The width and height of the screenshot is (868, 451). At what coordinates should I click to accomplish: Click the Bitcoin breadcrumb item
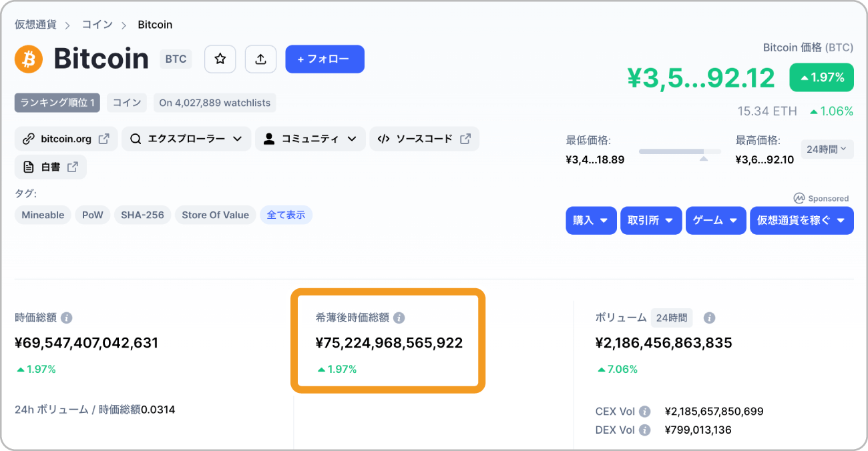tap(155, 25)
